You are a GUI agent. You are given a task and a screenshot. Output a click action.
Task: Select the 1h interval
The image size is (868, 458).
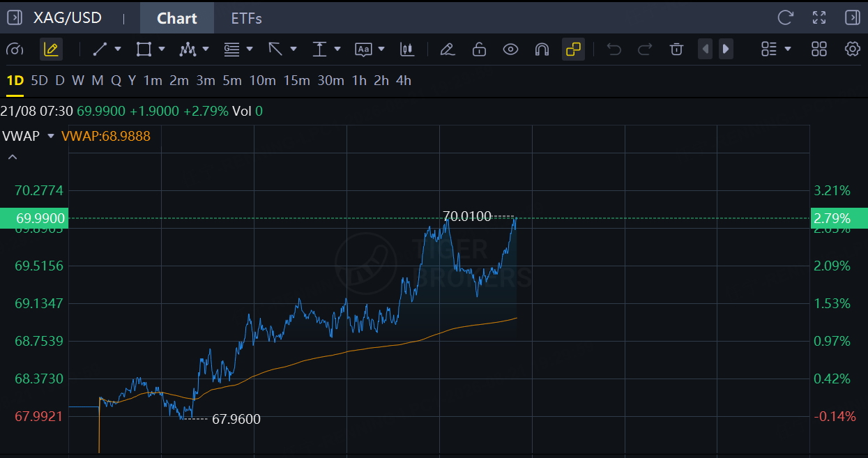[359, 81]
